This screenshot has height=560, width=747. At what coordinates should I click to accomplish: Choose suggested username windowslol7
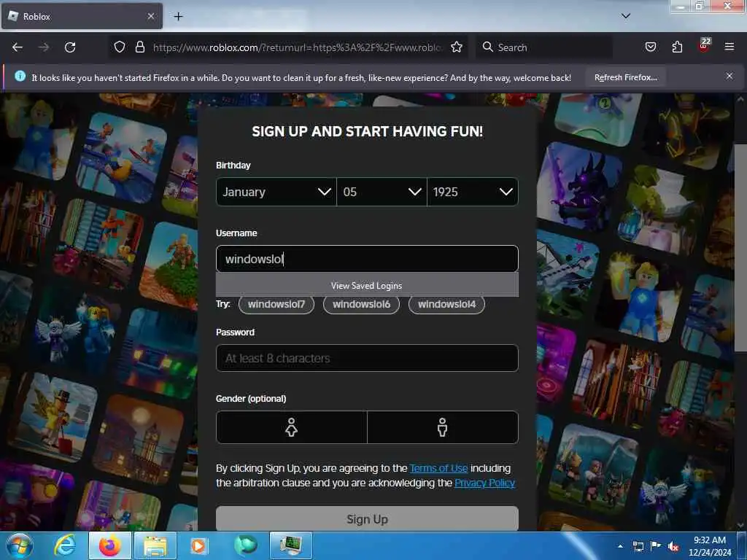(x=276, y=304)
